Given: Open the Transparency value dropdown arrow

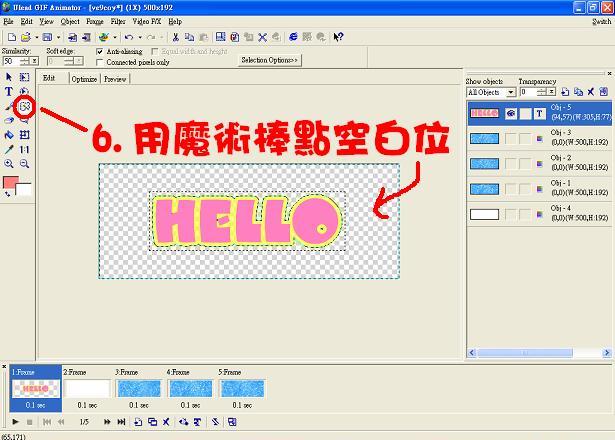Looking at the screenshot, I should click(552, 92).
